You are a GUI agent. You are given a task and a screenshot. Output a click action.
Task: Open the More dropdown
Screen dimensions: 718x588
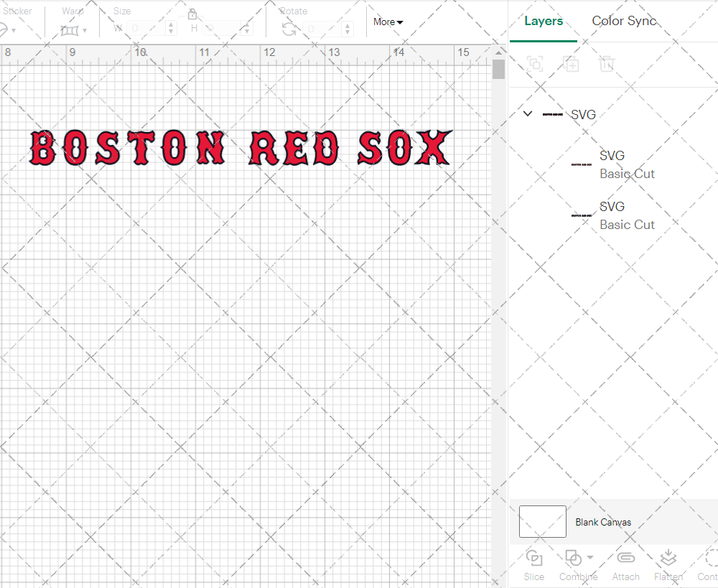point(387,22)
